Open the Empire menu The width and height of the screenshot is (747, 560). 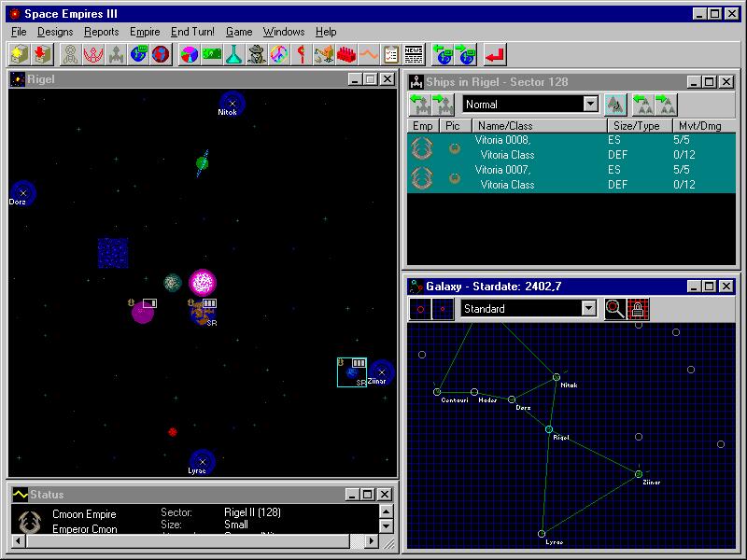point(145,32)
